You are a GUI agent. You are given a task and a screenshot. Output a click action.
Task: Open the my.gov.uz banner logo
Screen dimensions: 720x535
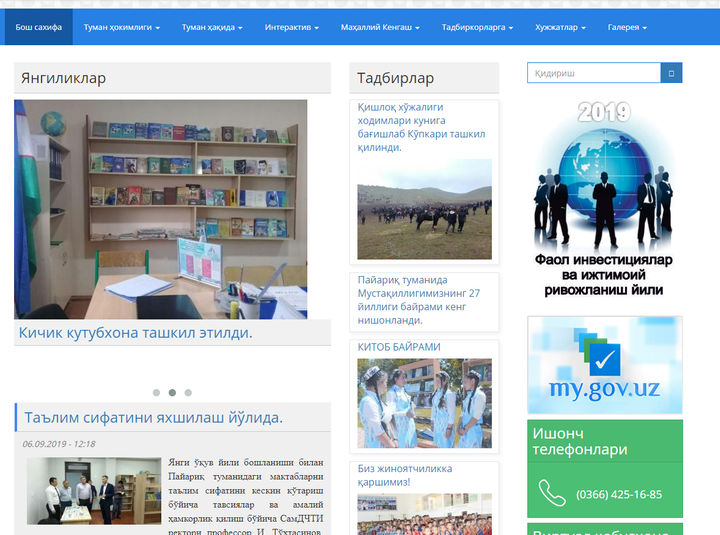(604, 365)
